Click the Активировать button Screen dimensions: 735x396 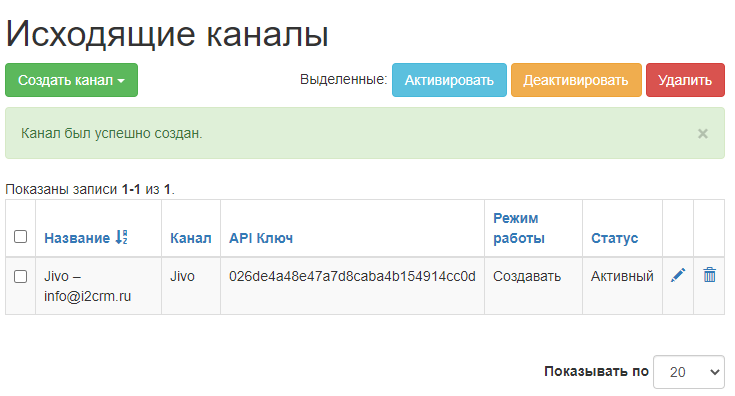pyautogui.click(x=449, y=80)
